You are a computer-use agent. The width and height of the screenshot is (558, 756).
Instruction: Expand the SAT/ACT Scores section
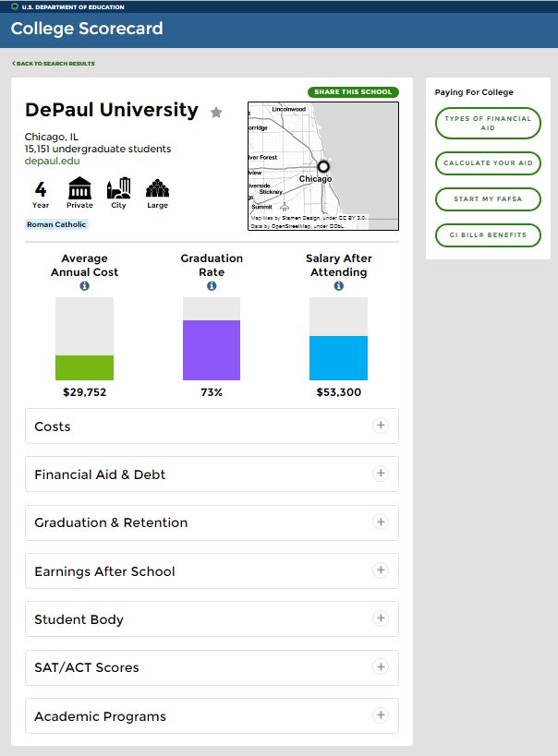click(x=212, y=667)
